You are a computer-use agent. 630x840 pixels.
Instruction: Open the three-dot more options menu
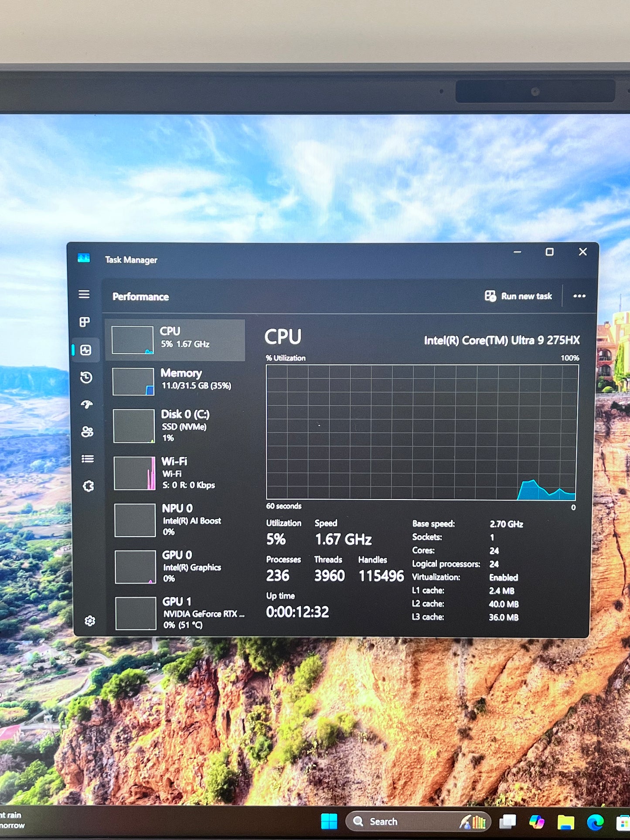coord(579,296)
